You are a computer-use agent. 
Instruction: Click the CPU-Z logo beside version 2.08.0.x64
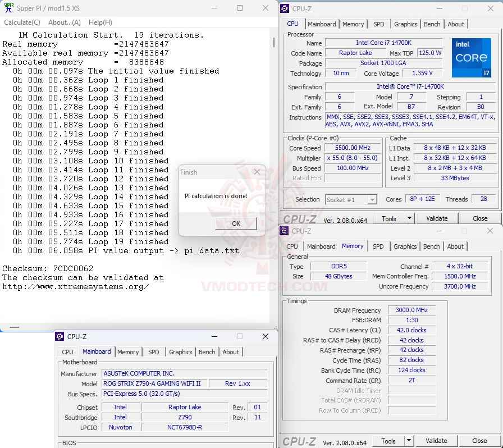299,218
